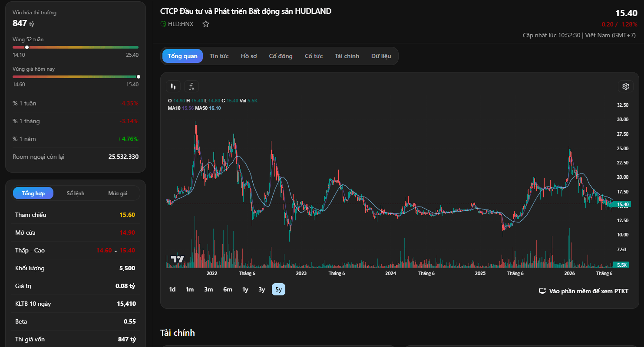Click the candlestick chart type icon
644x347 pixels.
173,86
